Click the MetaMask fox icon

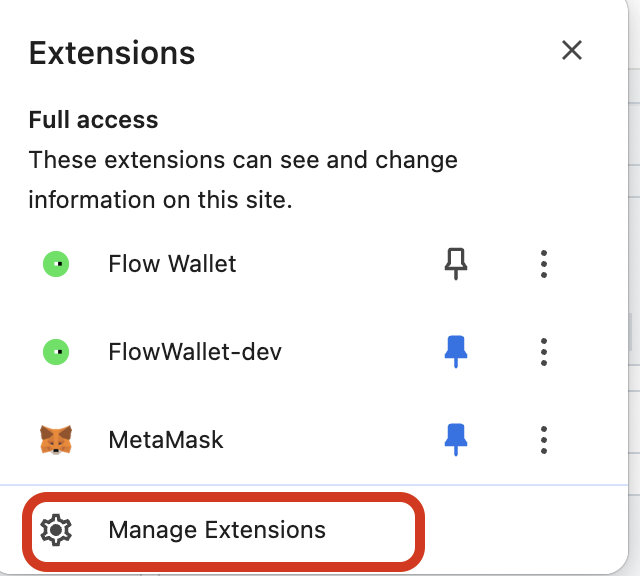56,440
